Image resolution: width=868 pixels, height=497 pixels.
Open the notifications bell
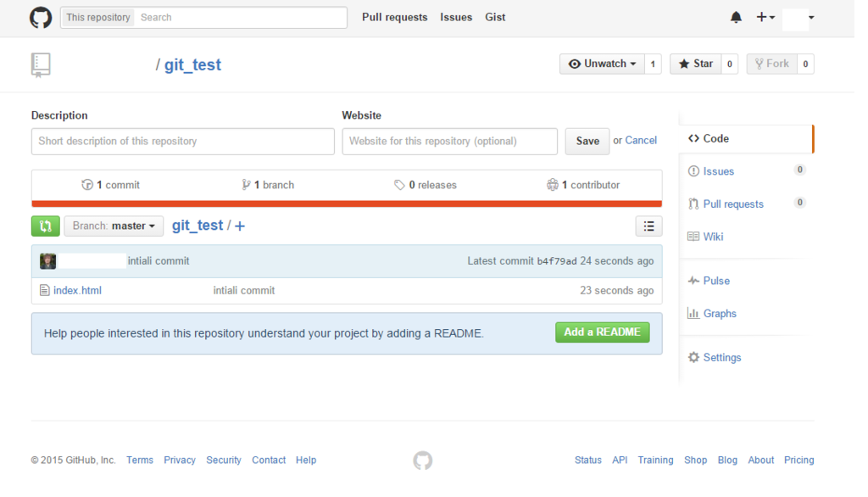pyautogui.click(x=736, y=17)
